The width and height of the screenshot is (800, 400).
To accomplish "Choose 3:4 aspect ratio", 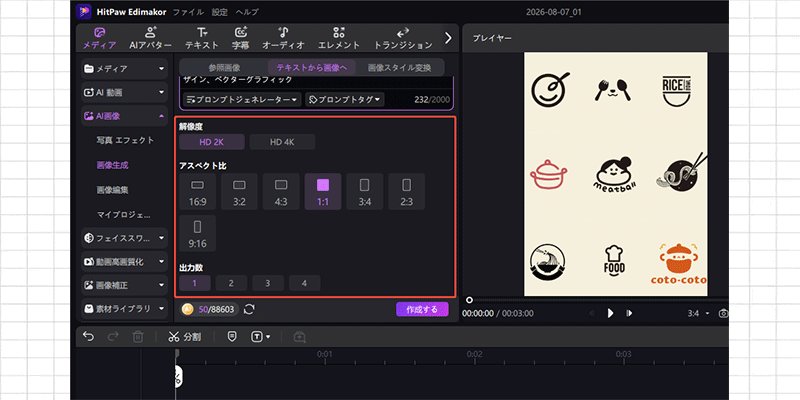I will pyautogui.click(x=365, y=191).
